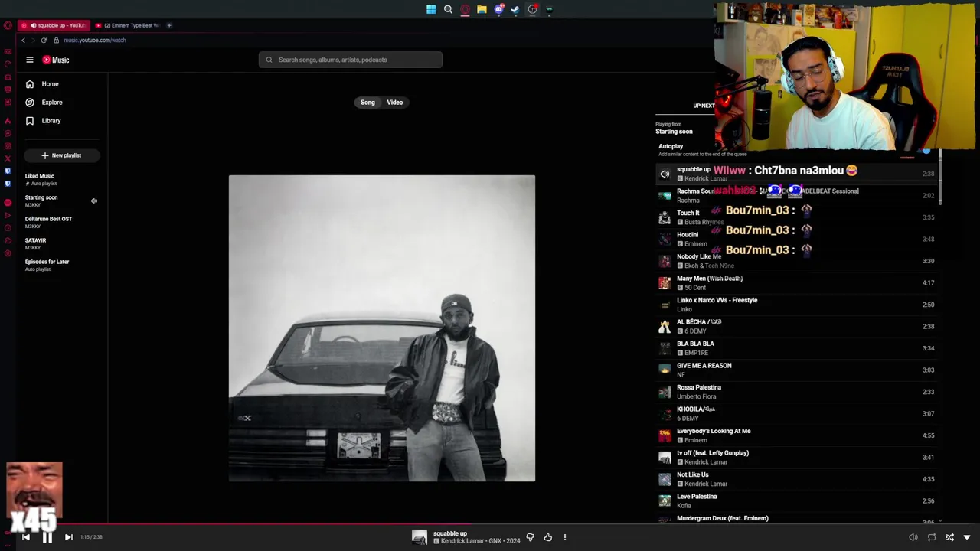Click the music.youtube.com address bar
Screen dimensions: 980x551
tap(95, 40)
